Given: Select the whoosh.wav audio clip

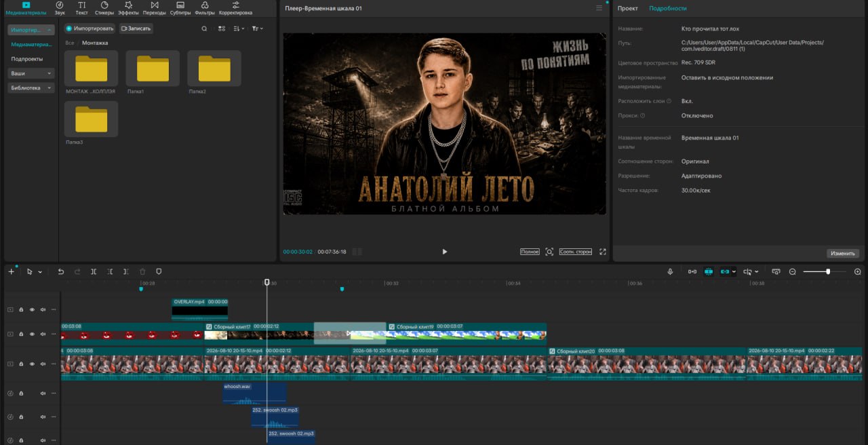Looking at the screenshot, I should (x=254, y=393).
